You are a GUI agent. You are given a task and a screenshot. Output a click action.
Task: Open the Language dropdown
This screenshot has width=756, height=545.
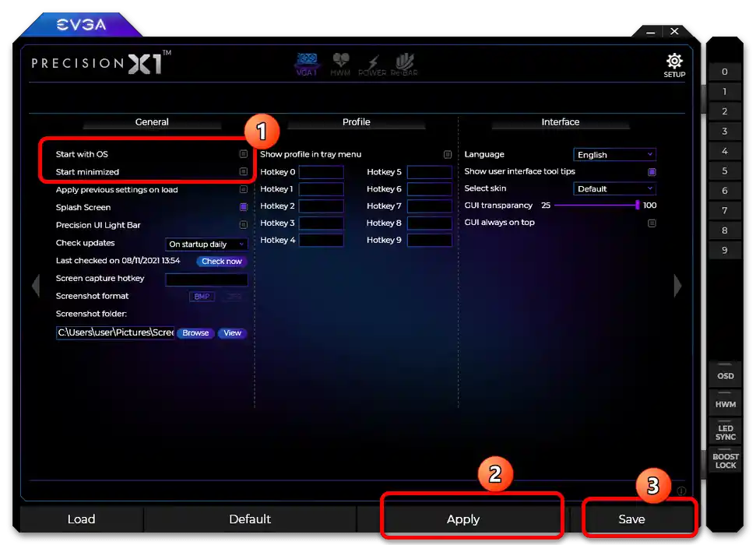tap(615, 155)
